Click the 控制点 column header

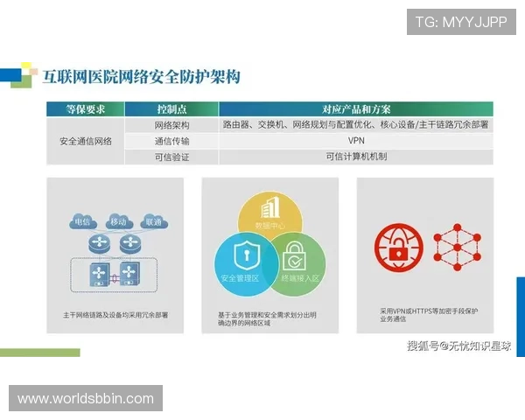(x=171, y=109)
